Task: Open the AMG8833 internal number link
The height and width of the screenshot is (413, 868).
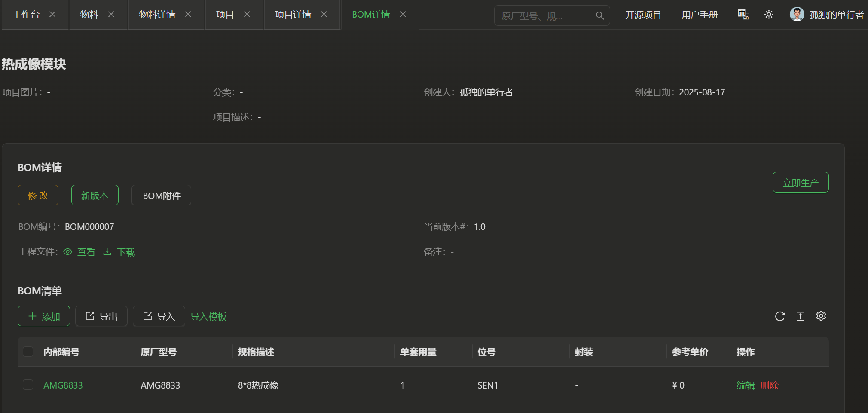Action: coord(63,385)
